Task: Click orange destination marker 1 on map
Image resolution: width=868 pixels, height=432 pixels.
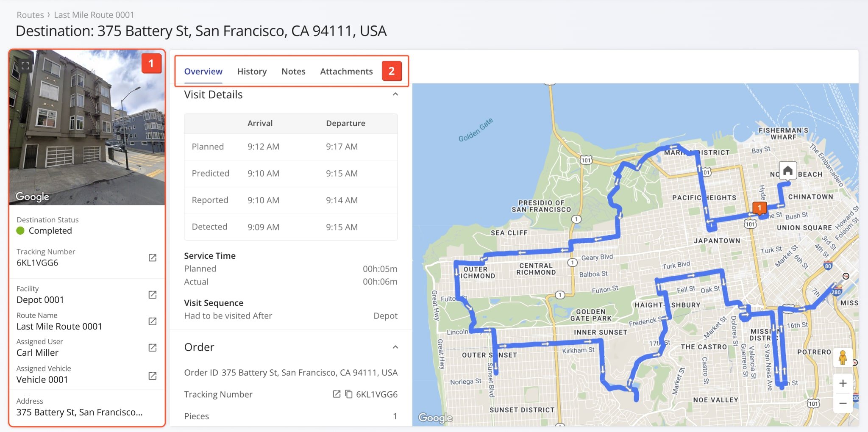Action: (x=759, y=208)
